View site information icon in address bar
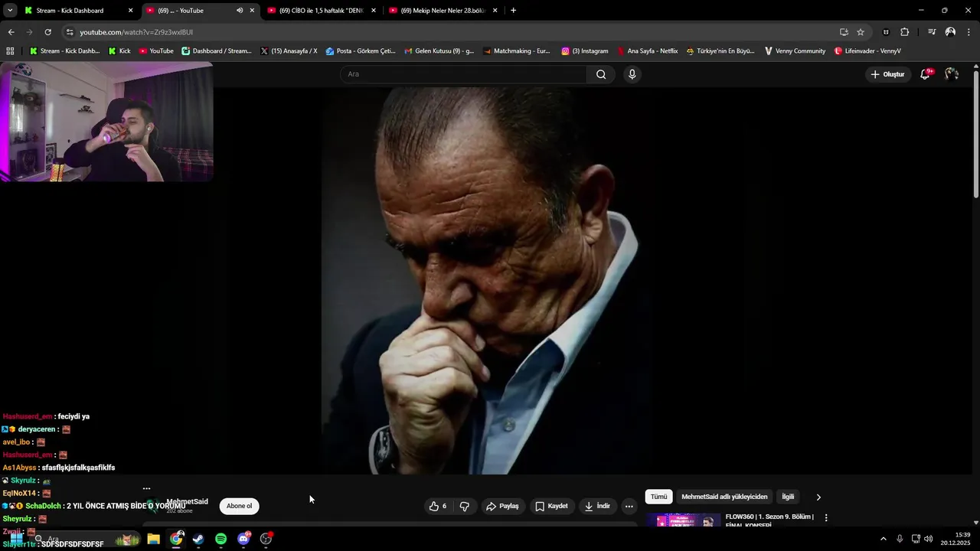 (70, 32)
